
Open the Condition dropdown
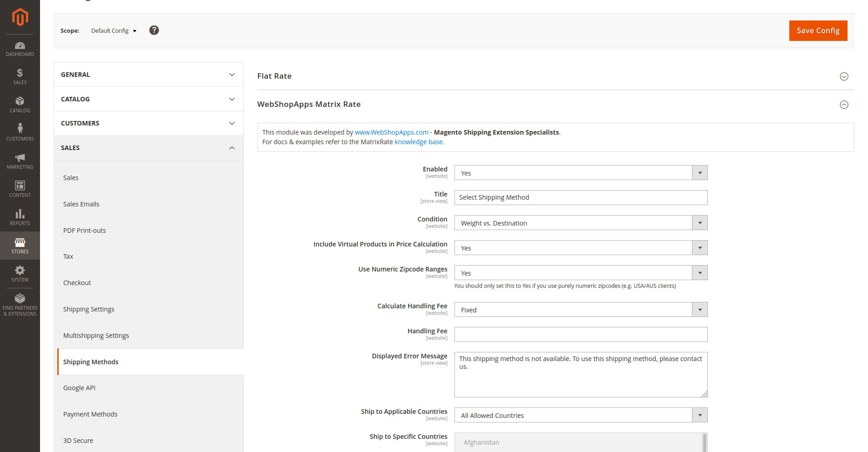pos(580,223)
